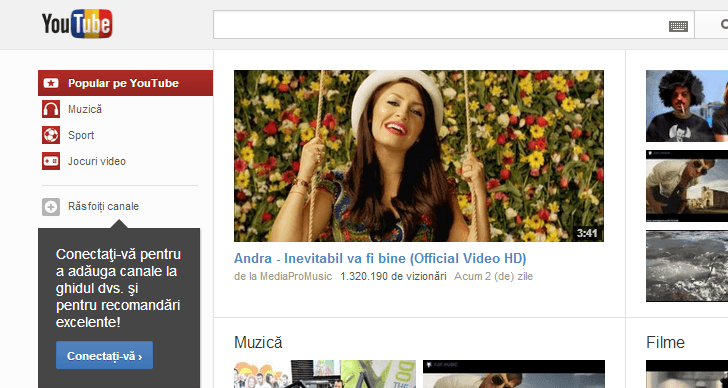
Task: Play the featured Andra video thumbnail
Action: click(x=419, y=156)
